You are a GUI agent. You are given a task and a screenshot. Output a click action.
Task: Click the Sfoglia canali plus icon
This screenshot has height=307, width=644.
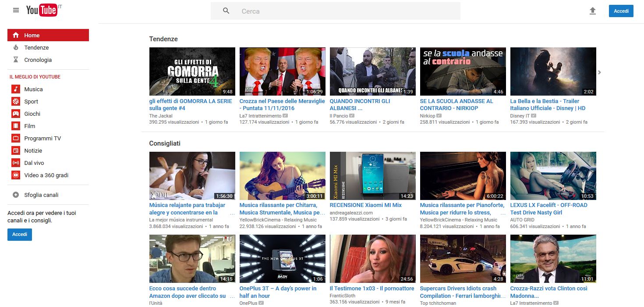coord(16,195)
